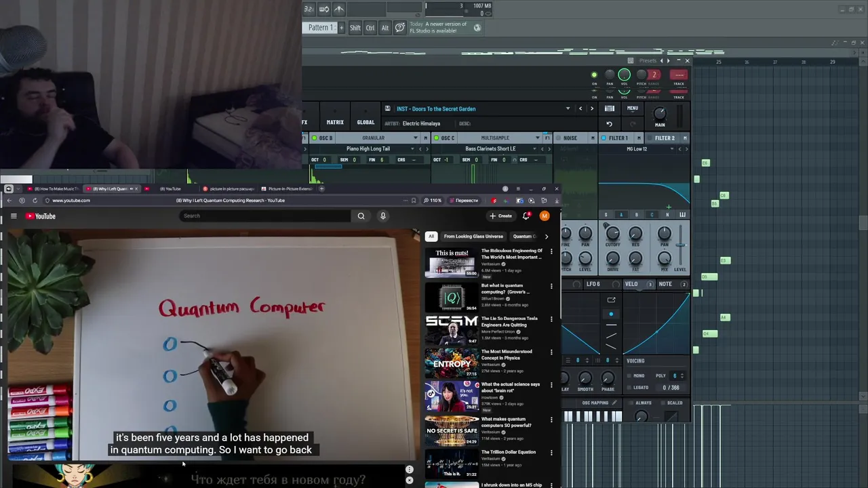
Task: Click the YouTube voice search microphone
Action: [382, 216]
